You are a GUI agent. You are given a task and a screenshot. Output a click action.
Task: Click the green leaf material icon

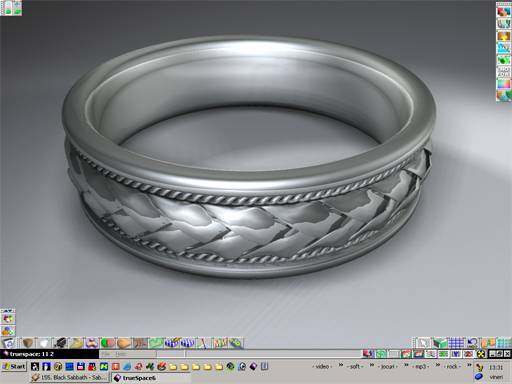pos(504,60)
